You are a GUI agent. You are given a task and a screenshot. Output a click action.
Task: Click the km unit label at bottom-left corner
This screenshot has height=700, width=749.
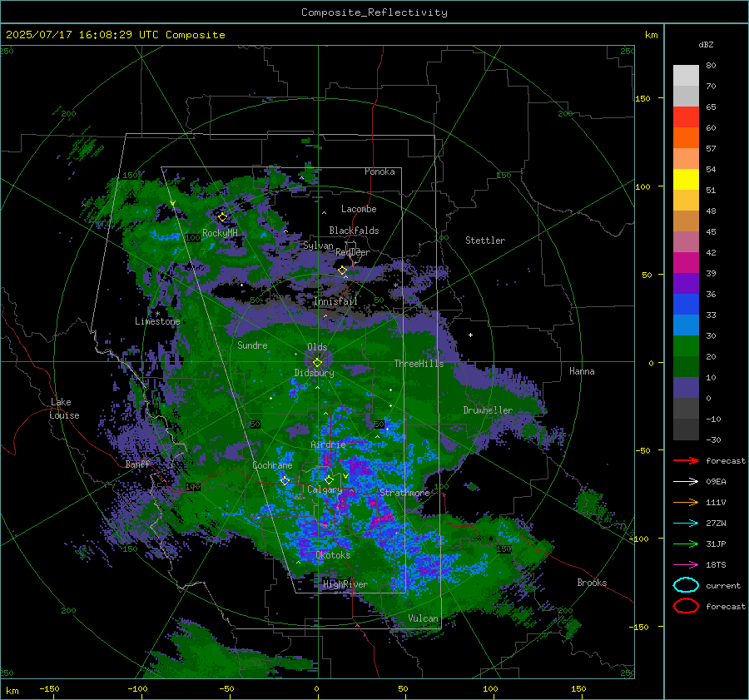click(12, 691)
